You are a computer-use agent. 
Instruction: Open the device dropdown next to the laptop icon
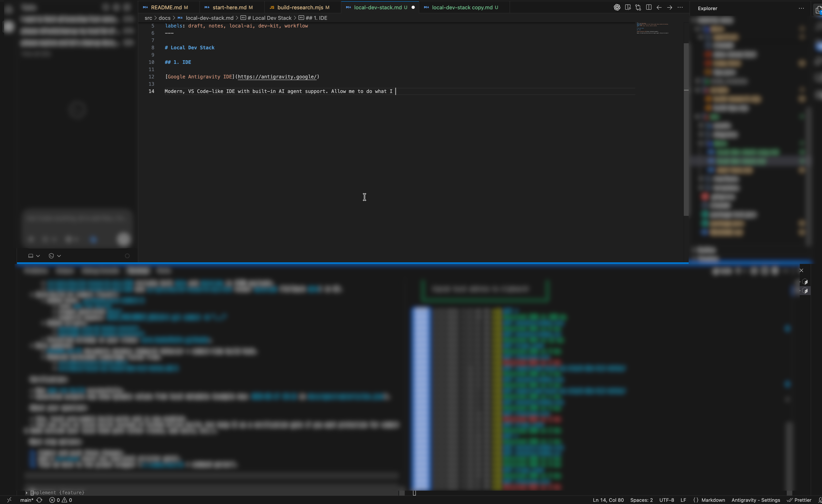(x=38, y=255)
